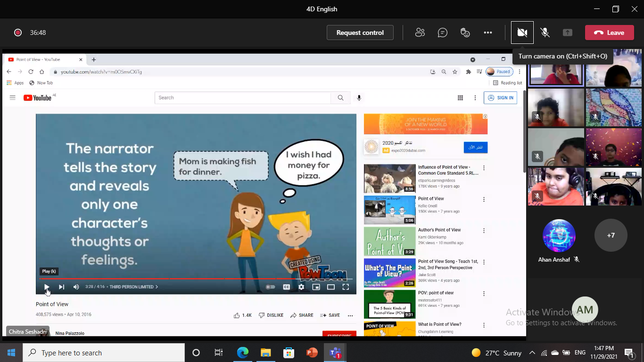Viewport: 644px width, 362px height.
Task: Open the Teams participants panel
Action: point(420,33)
